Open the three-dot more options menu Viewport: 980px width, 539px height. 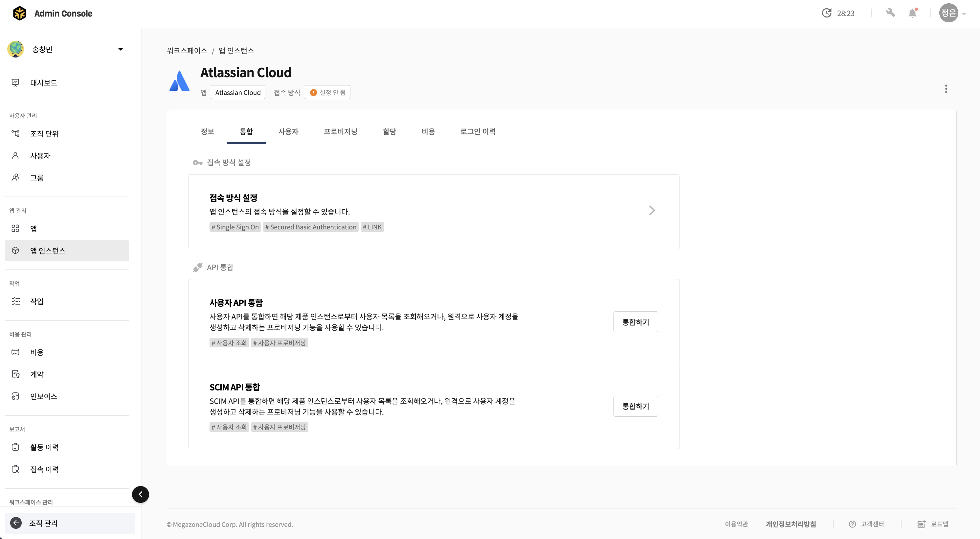click(x=946, y=89)
